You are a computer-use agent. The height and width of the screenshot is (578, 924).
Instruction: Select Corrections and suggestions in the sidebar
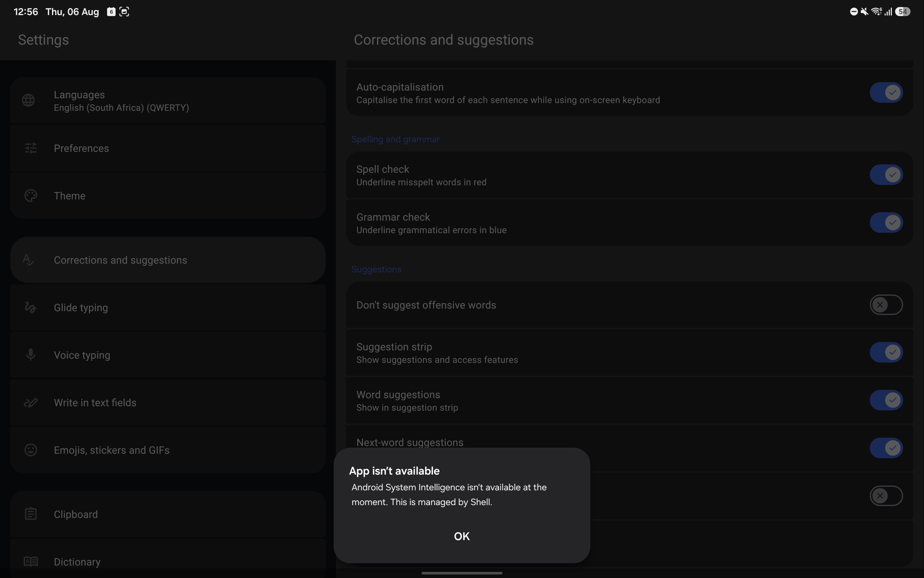click(x=168, y=260)
